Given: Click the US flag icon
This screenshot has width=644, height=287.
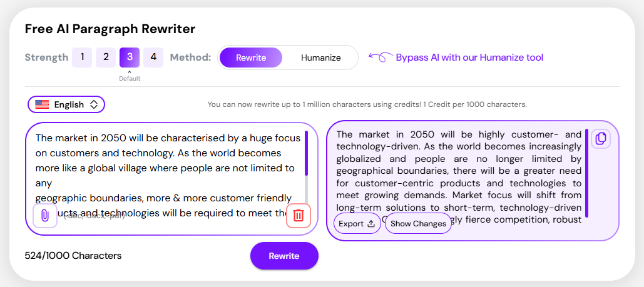Looking at the screenshot, I should pyautogui.click(x=42, y=104).
